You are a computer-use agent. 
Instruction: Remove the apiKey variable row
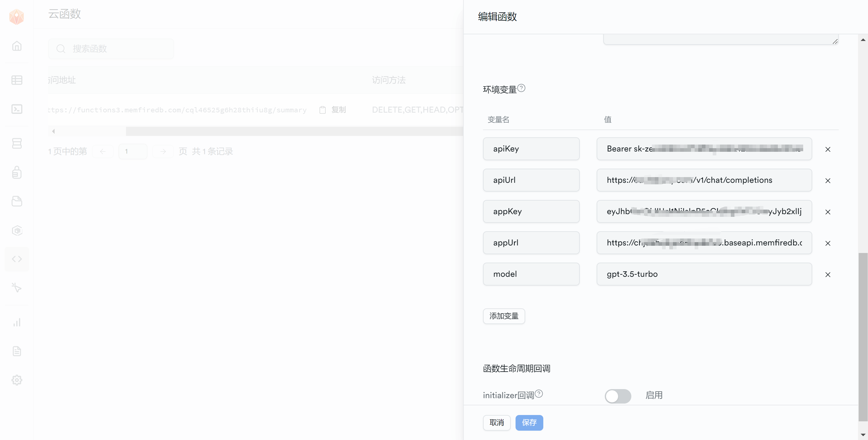[x=828, y=149]
